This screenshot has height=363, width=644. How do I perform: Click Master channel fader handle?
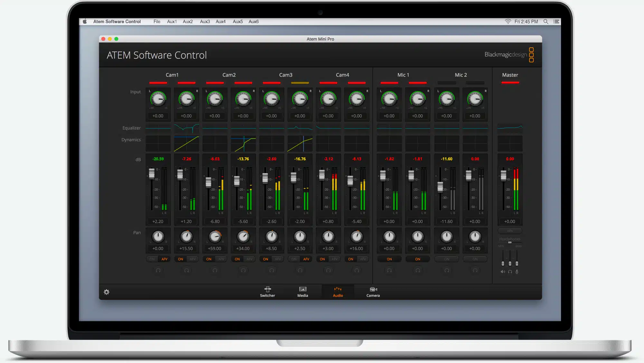click(503, 175)
